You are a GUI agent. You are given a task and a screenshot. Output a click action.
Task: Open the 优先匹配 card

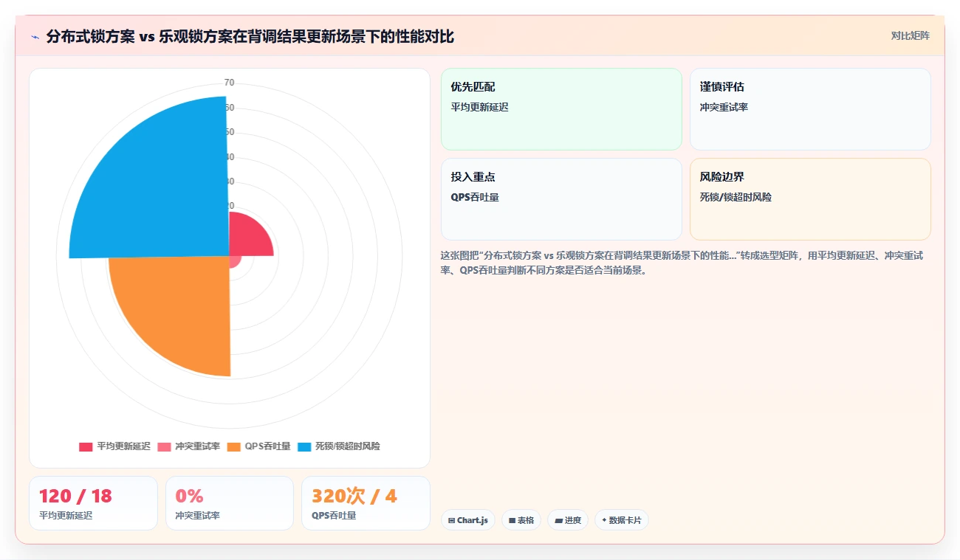tap(561, 109)
